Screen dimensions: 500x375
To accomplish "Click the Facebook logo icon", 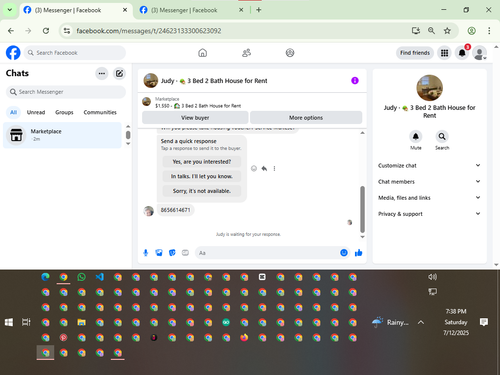I will (x=13, y=53).
